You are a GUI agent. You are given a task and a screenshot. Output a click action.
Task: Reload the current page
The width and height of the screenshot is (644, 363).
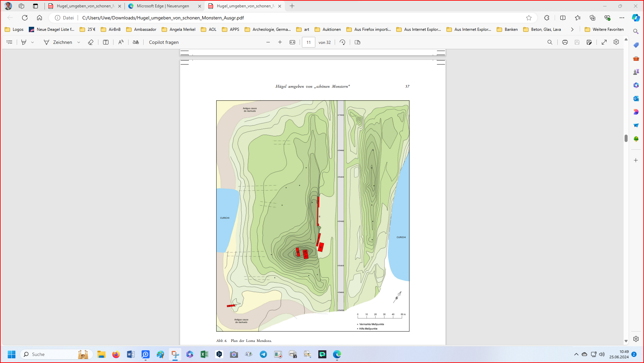pos(25,18)
